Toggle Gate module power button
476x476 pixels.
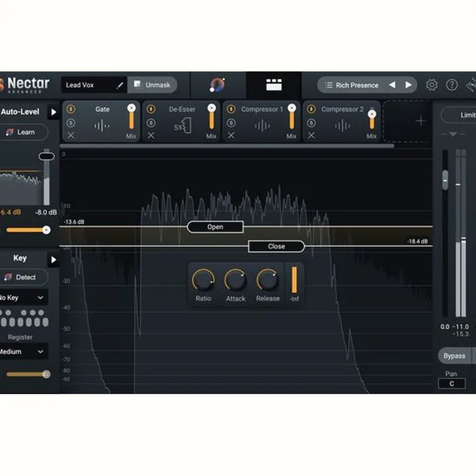tap(71, 109)
